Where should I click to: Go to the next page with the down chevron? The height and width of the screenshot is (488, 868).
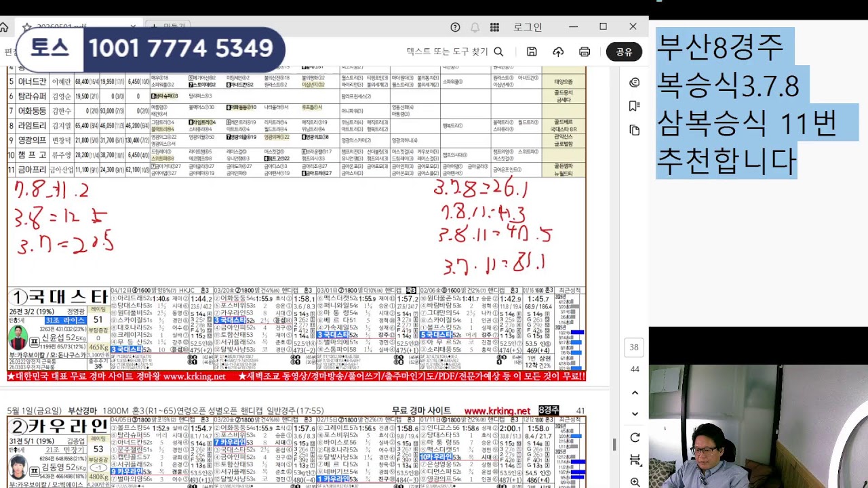tap(635, 413)
